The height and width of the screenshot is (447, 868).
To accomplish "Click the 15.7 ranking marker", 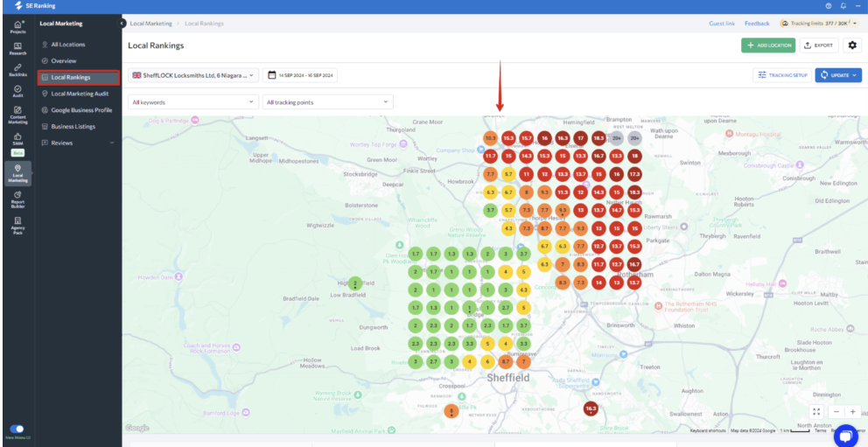I will (x=527, y=137).
